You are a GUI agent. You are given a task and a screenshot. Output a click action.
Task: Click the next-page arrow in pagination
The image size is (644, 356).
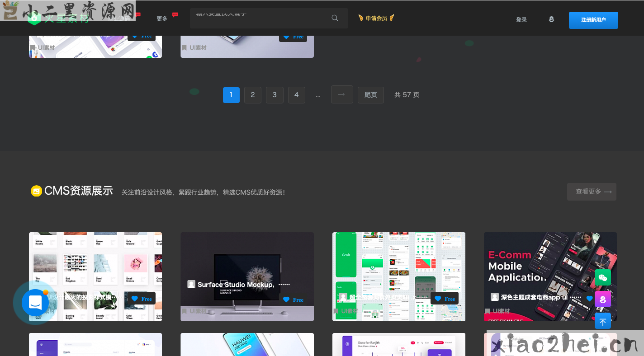click(x=342, y=94)
